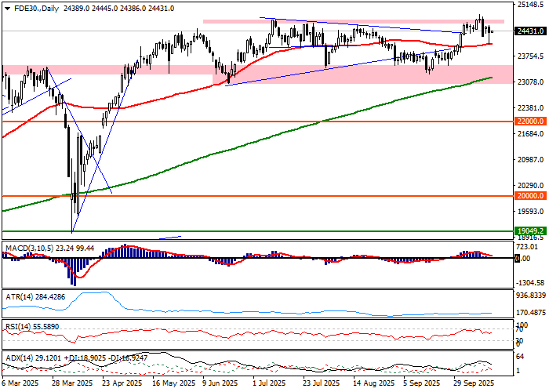Click the 29 Sep 2025 date label

(473, 385)
